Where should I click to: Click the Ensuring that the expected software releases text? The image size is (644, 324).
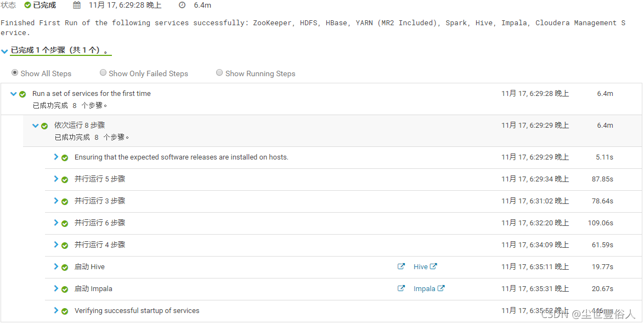coord(181,157)
